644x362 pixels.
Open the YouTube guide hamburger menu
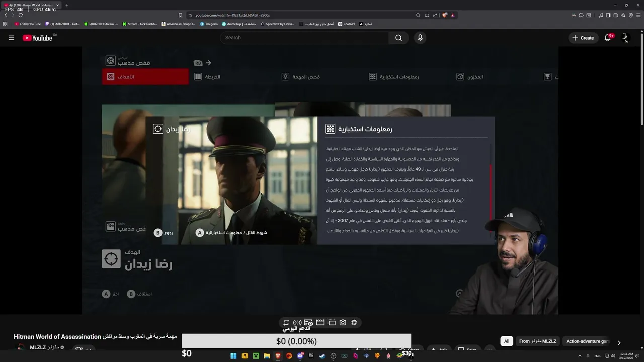coord(11,38)
